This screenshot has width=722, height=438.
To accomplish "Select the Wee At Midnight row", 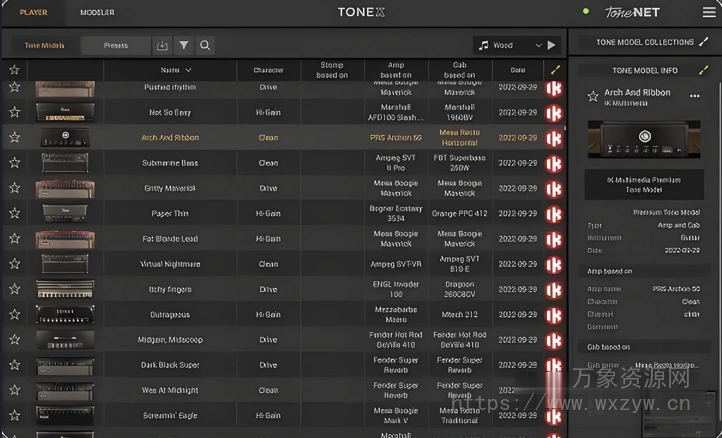I will pos(284,390).
